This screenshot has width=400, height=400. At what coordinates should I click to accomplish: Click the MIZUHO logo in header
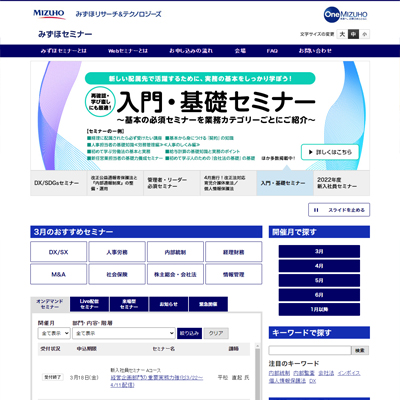49,14
